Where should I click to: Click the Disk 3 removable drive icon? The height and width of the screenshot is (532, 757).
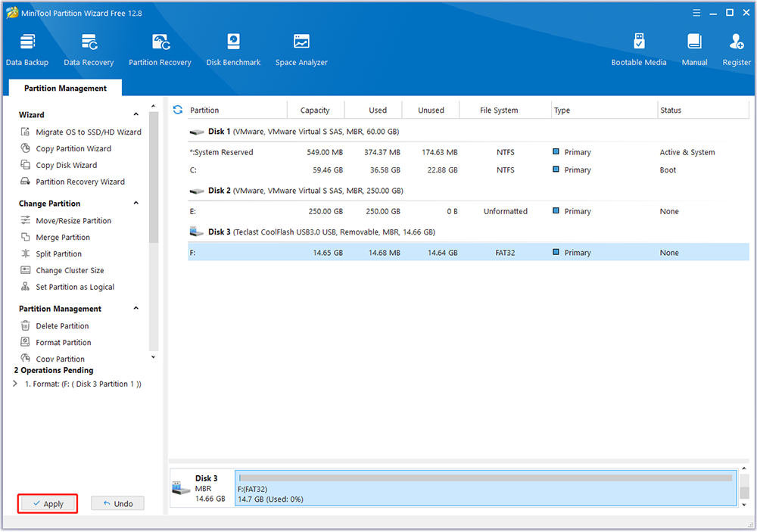(197, 232)
